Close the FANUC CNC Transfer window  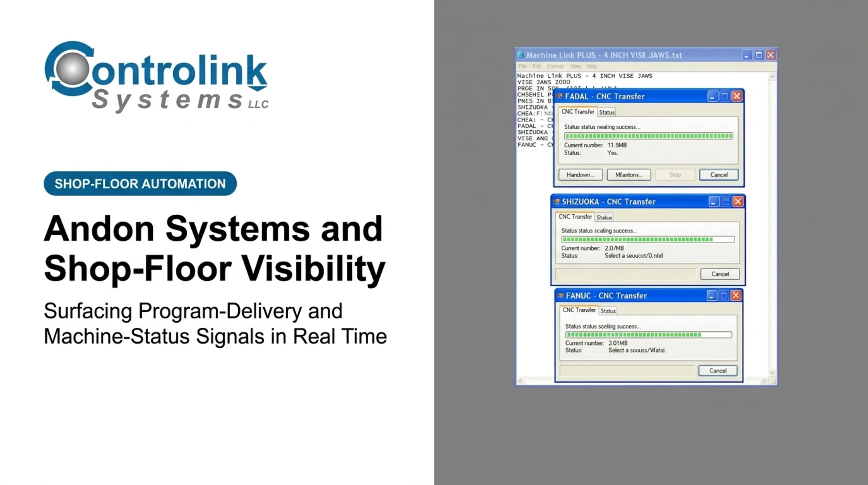pyautogui.click(x=736, y=296)
